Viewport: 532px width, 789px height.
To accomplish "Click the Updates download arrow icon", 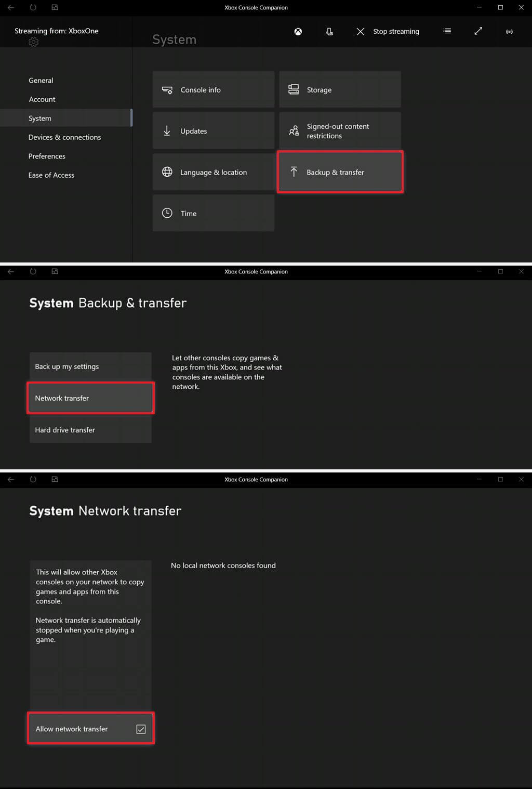I will [x=167, y=130].
